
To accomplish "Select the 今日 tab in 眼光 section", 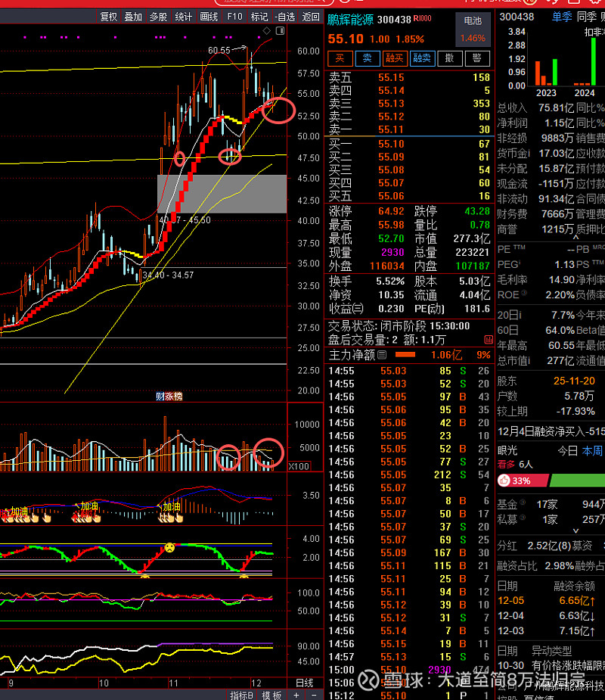I will pyautogui.click(x=567, y=451).
